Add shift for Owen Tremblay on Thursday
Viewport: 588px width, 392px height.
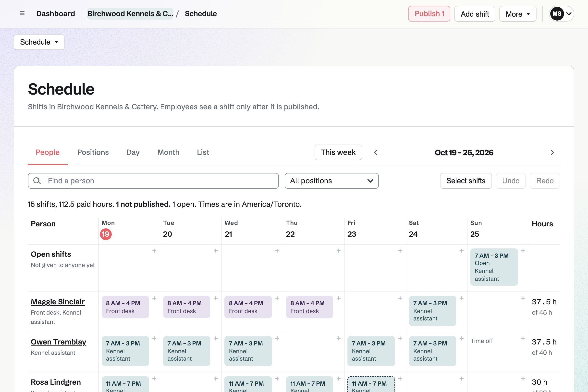pos(339,339)
